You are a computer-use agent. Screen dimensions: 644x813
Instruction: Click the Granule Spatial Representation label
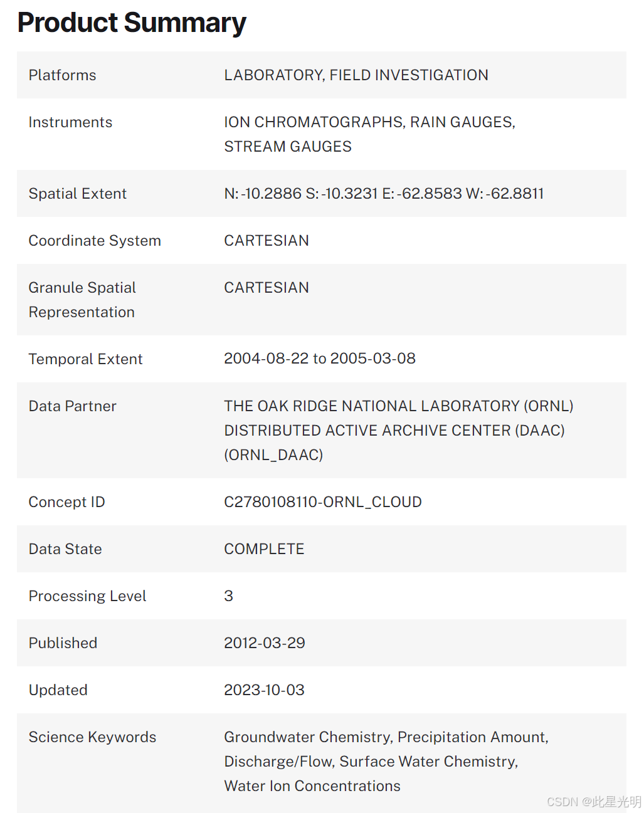click(82, 300)
